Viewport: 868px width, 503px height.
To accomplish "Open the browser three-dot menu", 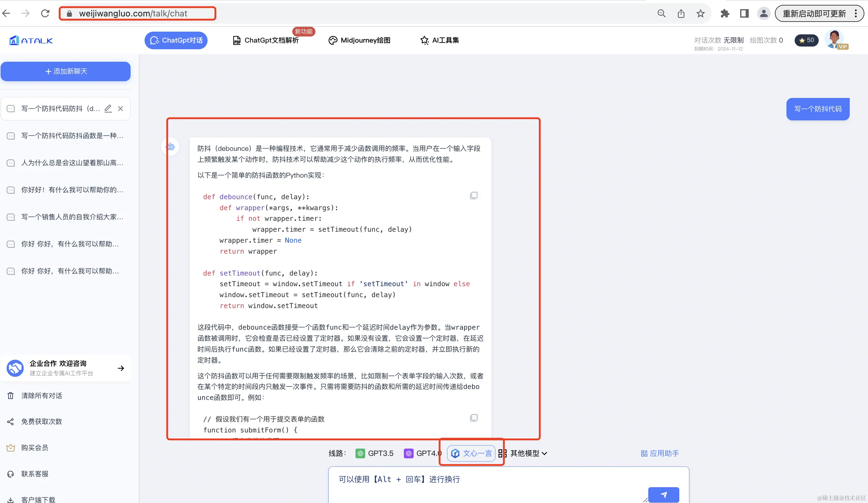I will point(856,13).
